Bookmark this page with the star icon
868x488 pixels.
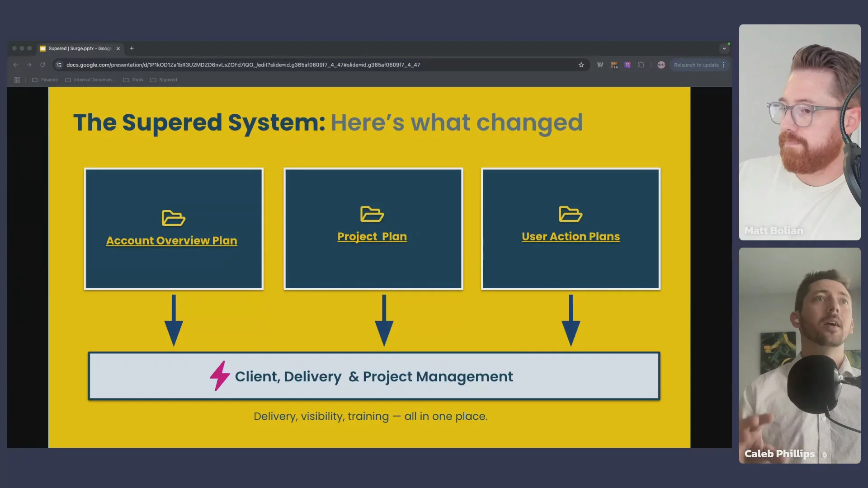(x=581, y=65)
